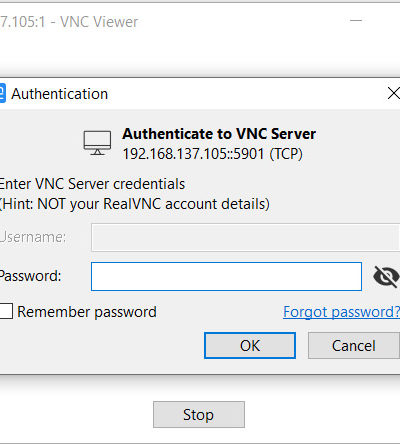The image size is (400, 444).
Task: Minimize the VNC Viewer window
Action: [x=356, y=21]
